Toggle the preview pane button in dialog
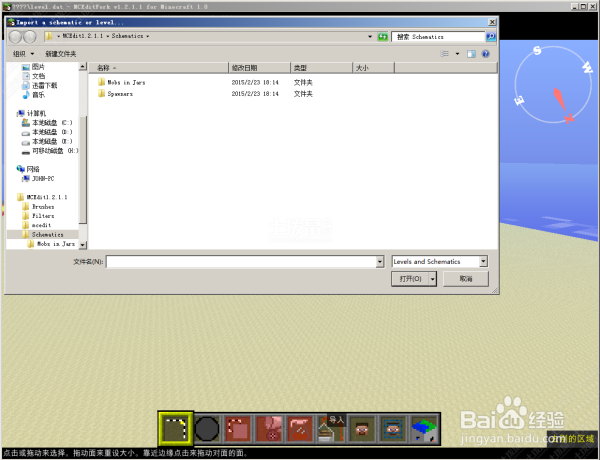 (x=471, y=54)
